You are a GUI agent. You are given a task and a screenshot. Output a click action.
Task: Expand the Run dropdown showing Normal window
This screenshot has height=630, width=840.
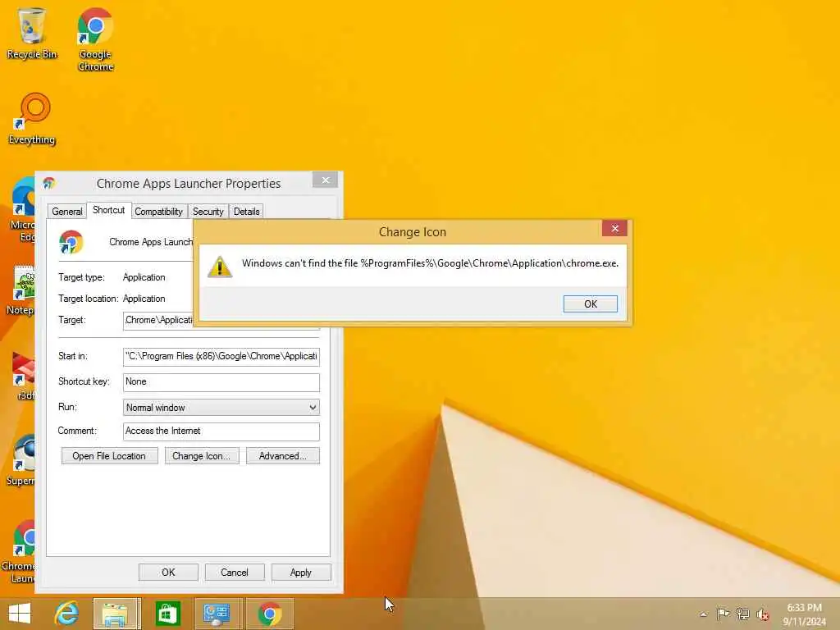pos(221,407)
